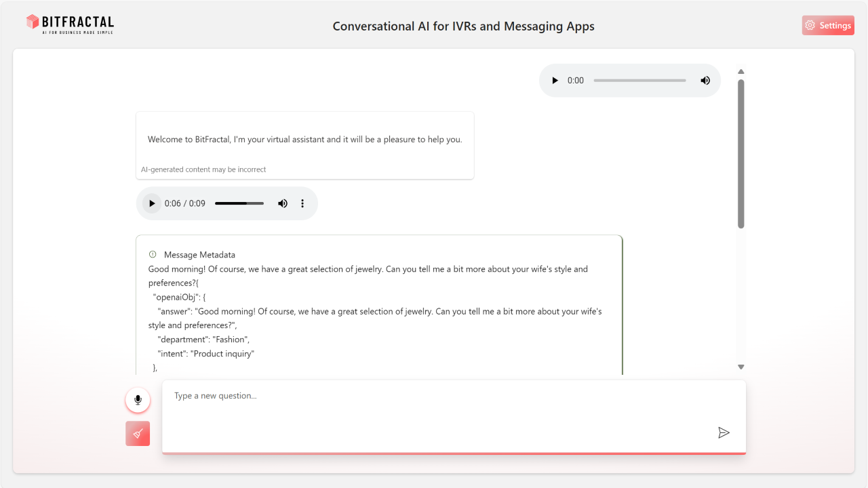Send the message with the paper plane icon

[x=724, y=432]
